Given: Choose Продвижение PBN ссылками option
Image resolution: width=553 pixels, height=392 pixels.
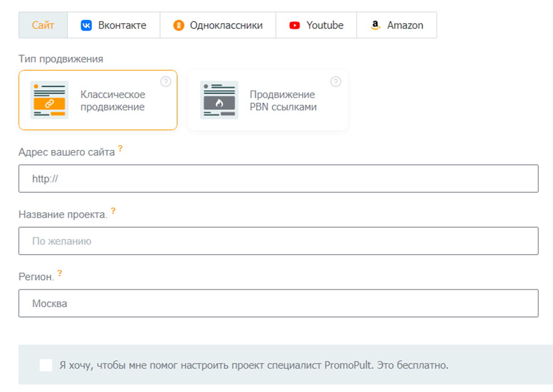Looking at the screenshot, I should (283, 100).
